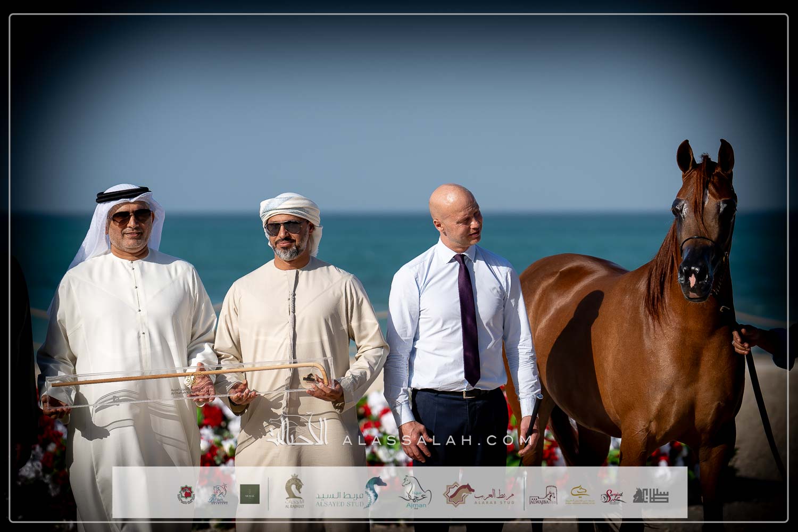Select the Alwajba Stud fort logo
The width and height of the screenshot is (798, 532).
(x=543, y=495)
